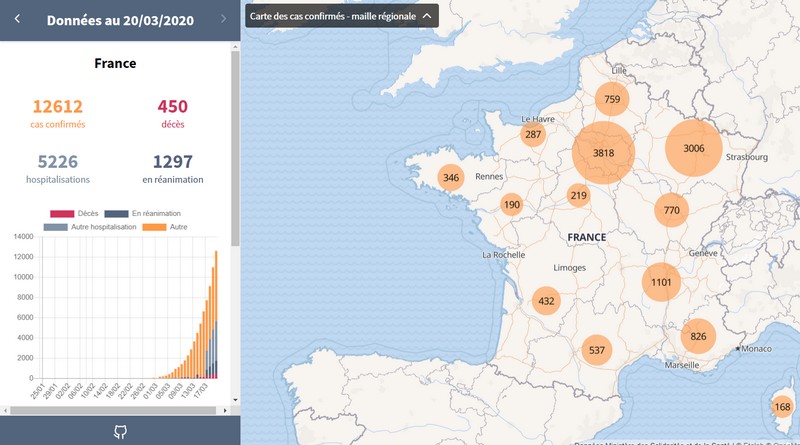
Task: Select the 346 cases Brittany circle
Action: pos(451,178)
